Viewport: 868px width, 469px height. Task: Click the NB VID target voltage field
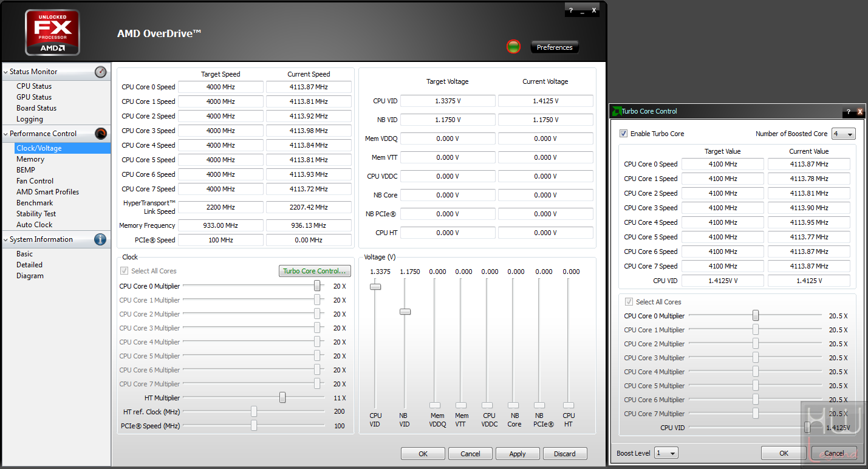[448, 120]
